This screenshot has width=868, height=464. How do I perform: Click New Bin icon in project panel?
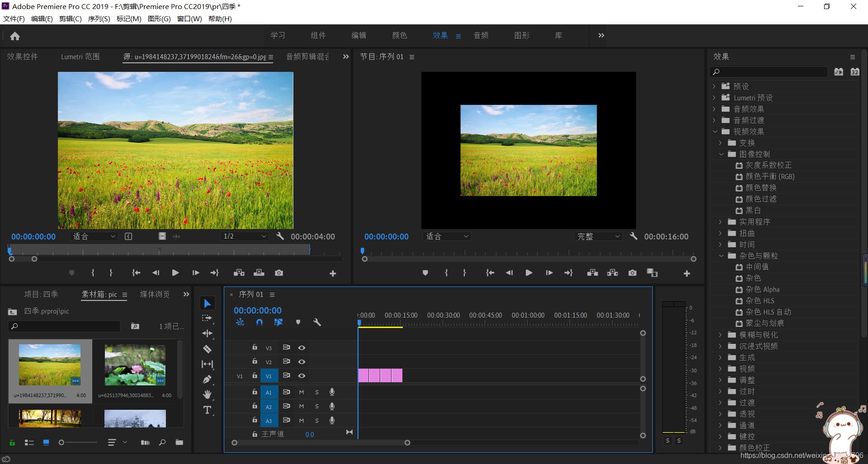point(179,442)
